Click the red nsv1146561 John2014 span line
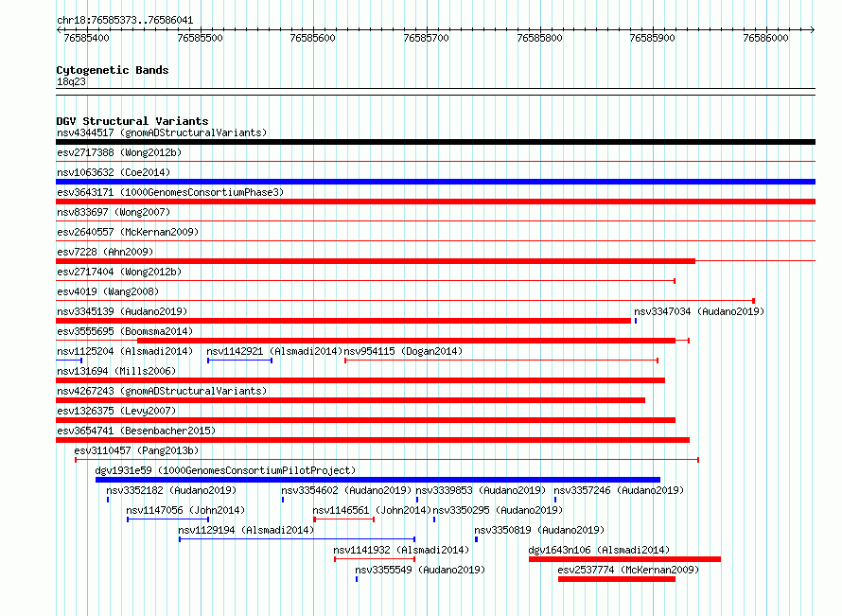This screenshot has width=842, height=616. [x=343, y=519]
